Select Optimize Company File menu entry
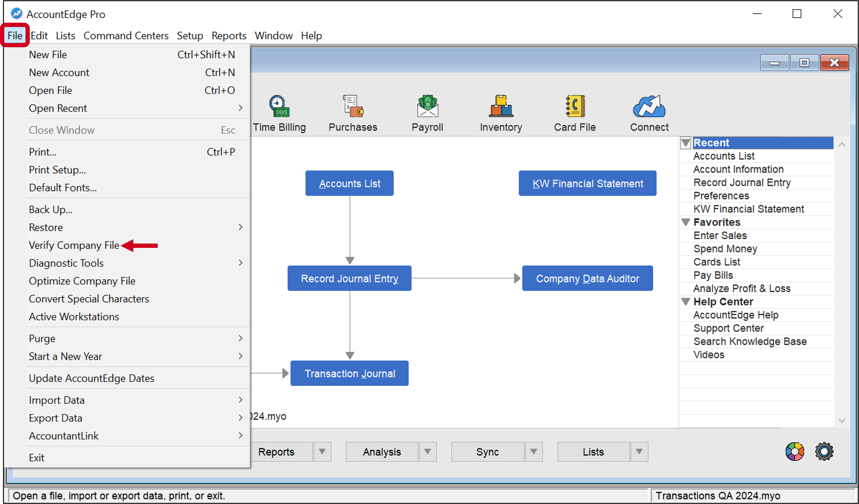Viewport: 859px width, 504px height. 82,281
